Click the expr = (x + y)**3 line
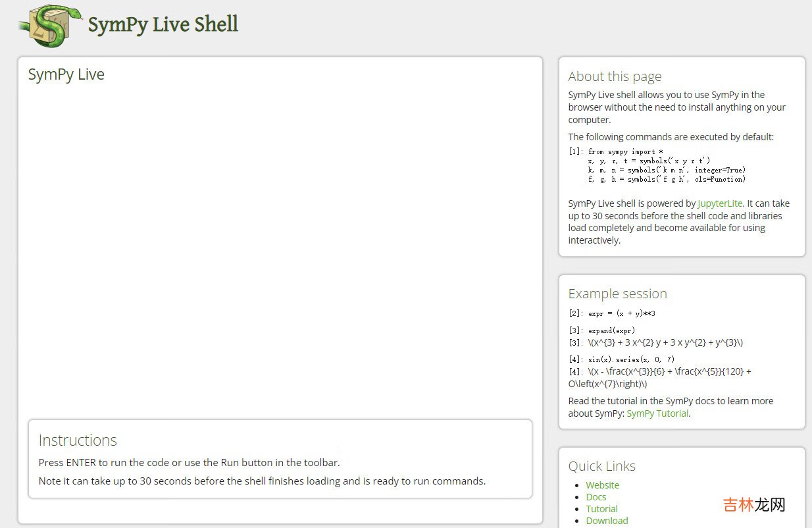This screenshot has height=528, width=812. tap(621, 313)
